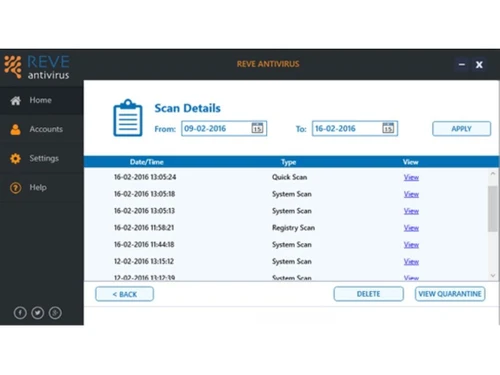
Task: Click the Help question mark icon
Action: [15, 188]
